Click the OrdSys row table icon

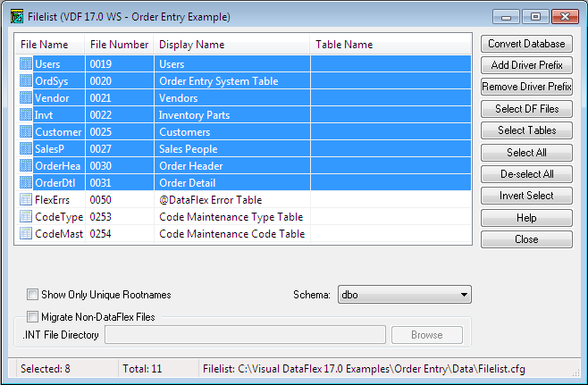26,80
